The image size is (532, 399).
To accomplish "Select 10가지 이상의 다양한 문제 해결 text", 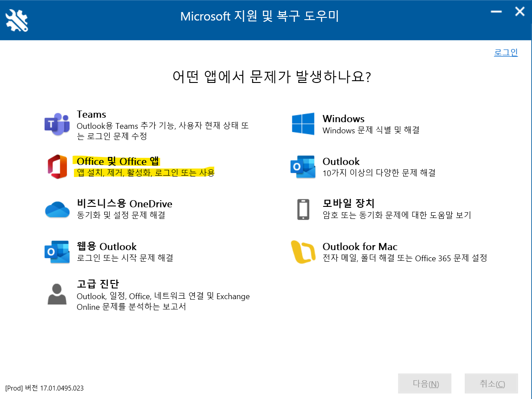I will (379, 173).
